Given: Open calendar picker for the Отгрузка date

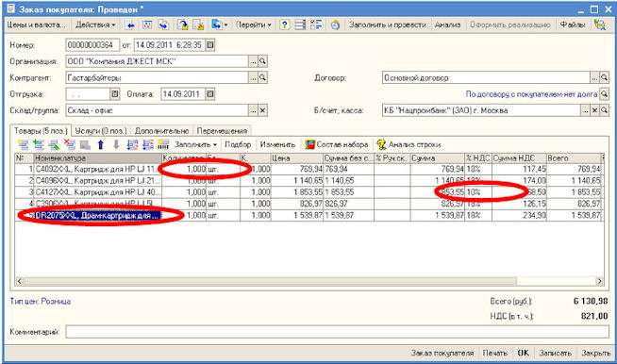Looking at the screenshot, I should [x=115, y=94].
